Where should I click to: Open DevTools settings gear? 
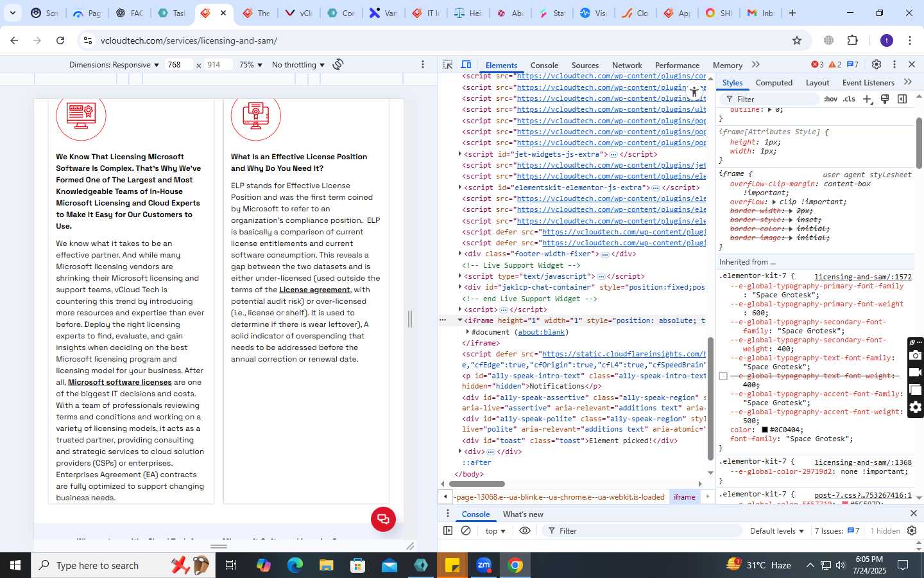877,64
